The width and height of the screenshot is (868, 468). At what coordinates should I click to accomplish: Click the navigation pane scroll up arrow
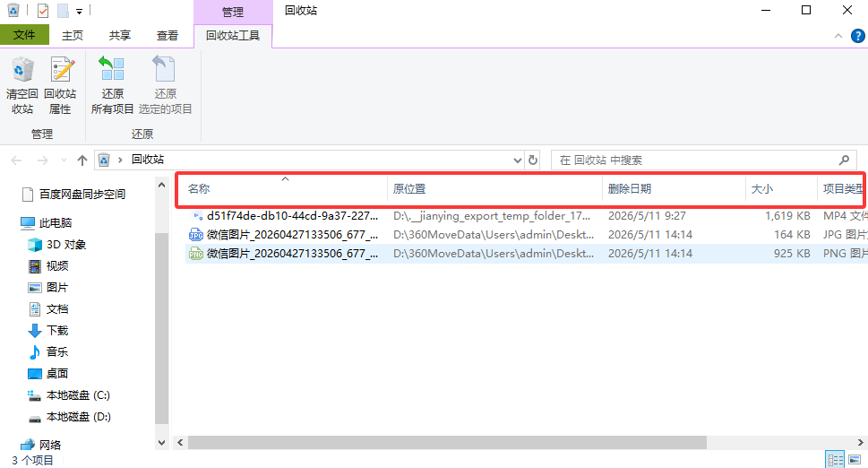tap(161, 185)
